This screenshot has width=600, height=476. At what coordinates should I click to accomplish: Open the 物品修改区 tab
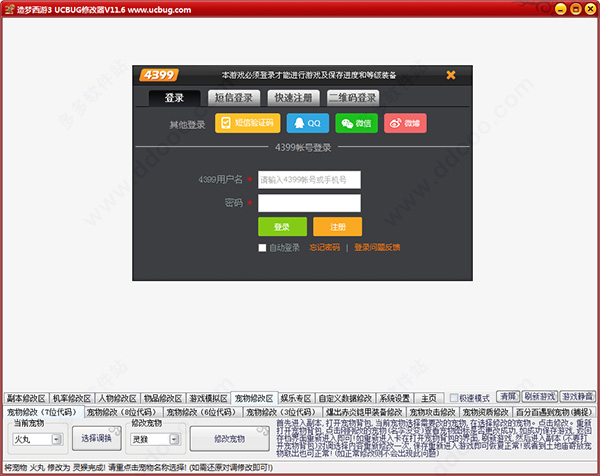click(x=163, y=398)
